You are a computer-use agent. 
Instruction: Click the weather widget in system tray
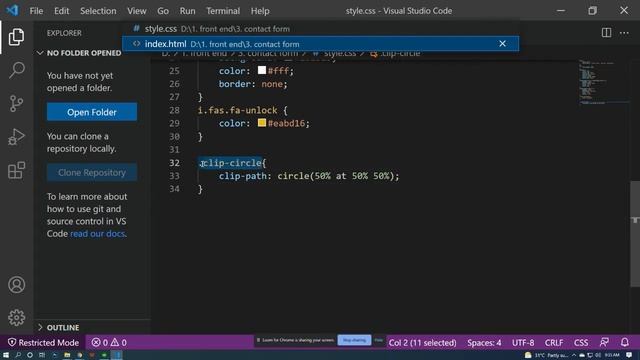pyautogui.click(x=546, y=355)
